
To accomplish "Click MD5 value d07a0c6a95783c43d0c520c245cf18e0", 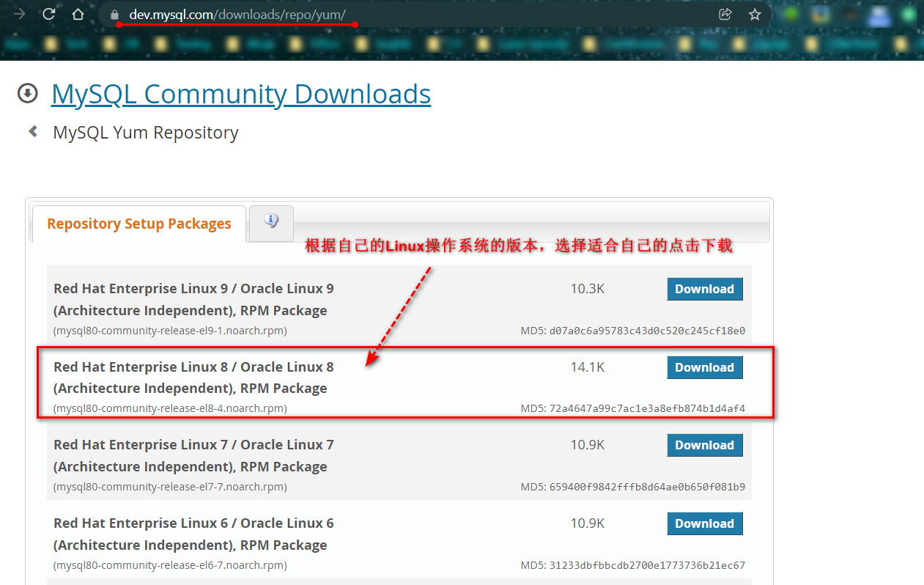I will [x=647, y=331].
